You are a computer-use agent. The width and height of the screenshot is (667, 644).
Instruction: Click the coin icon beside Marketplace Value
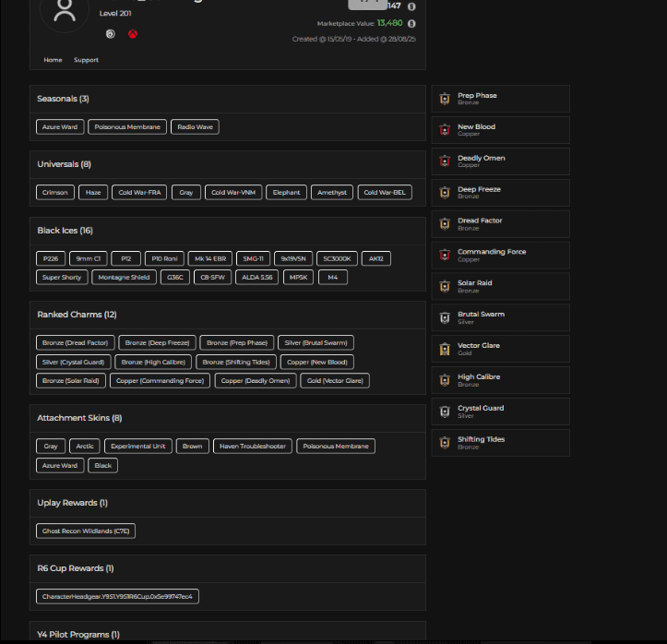click(x=411, y=23)
